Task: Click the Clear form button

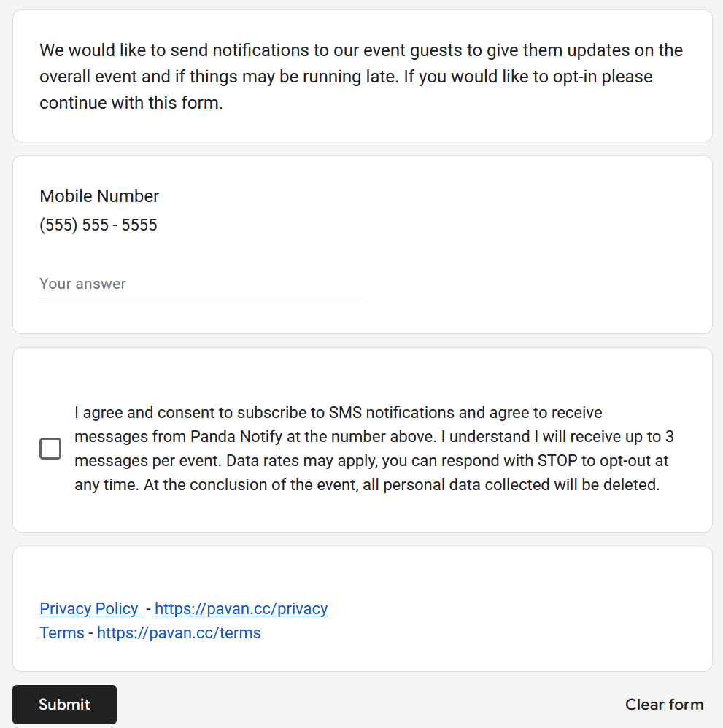Action: (664, 705)
